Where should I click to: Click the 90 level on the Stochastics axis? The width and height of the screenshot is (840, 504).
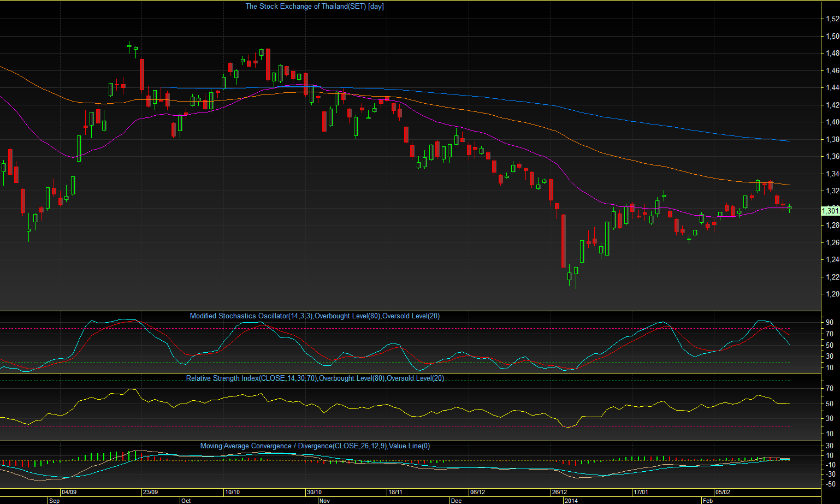pyautogui.click(x=830, y=323)
